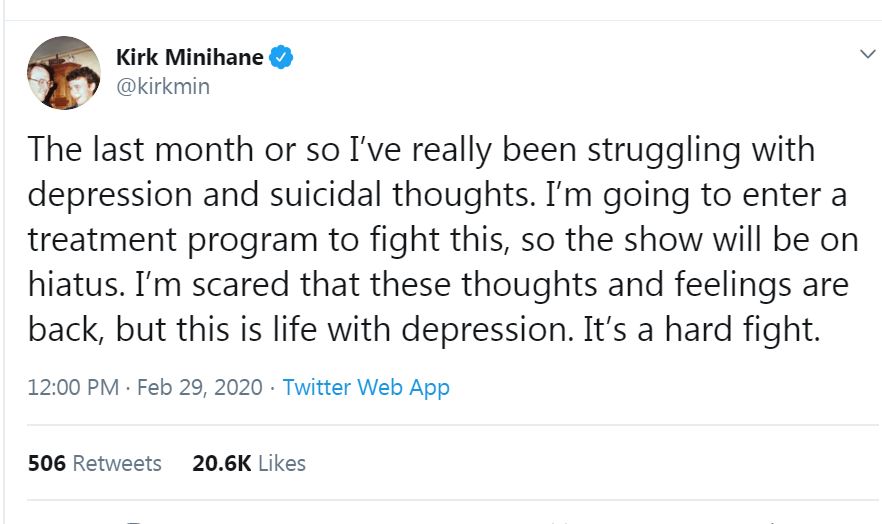Click the 20.6K like count number
The width and height of the screenshot is (882, 524).
click(221, 463)
